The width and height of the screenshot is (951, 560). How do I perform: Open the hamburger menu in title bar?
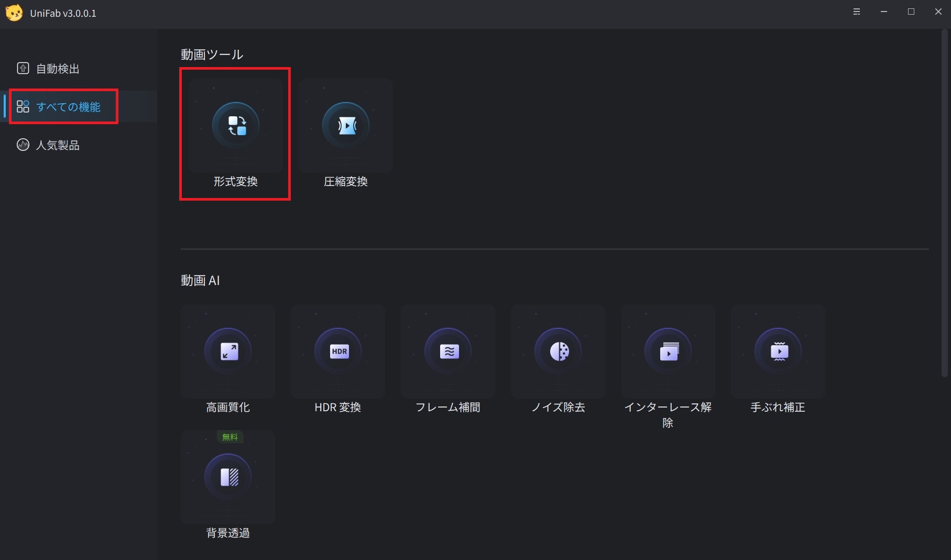857,12
